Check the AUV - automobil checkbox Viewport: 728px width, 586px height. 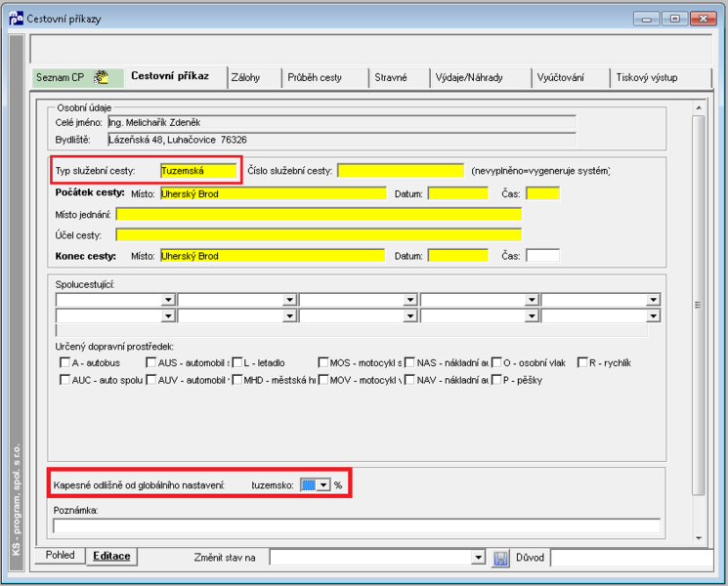coord(150,380)
